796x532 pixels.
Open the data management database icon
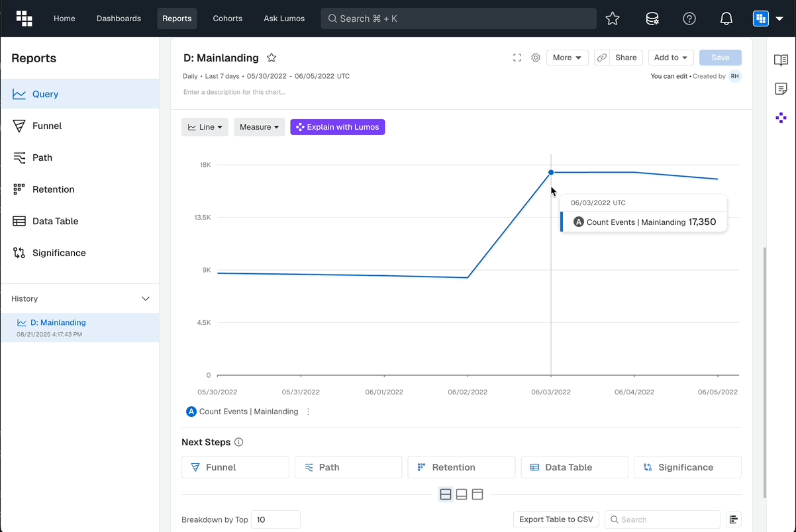pos(652,19)
